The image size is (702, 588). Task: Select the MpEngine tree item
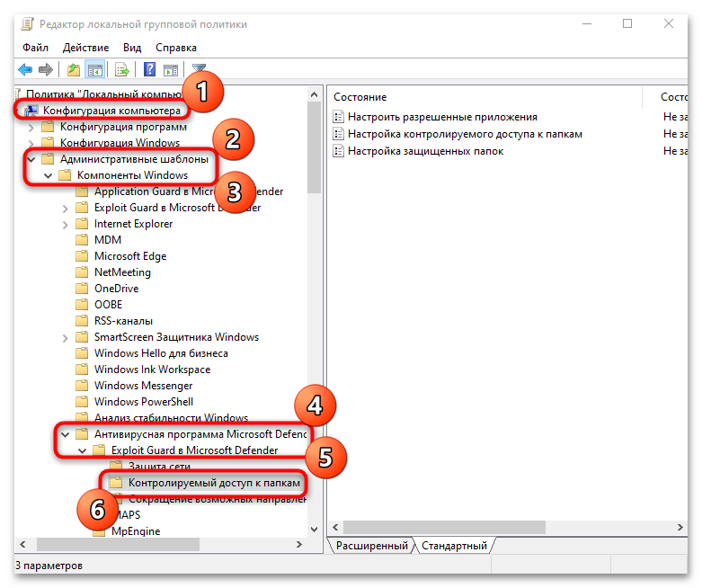136,531
